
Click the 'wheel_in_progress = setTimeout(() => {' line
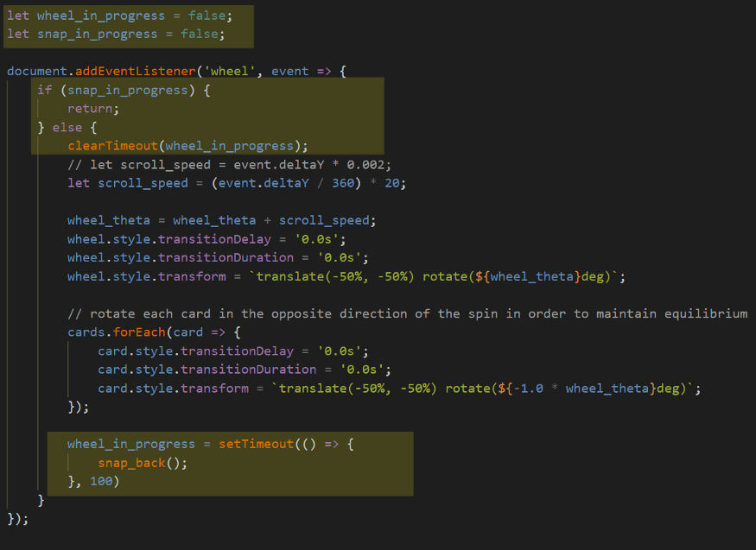click(211, 444)
